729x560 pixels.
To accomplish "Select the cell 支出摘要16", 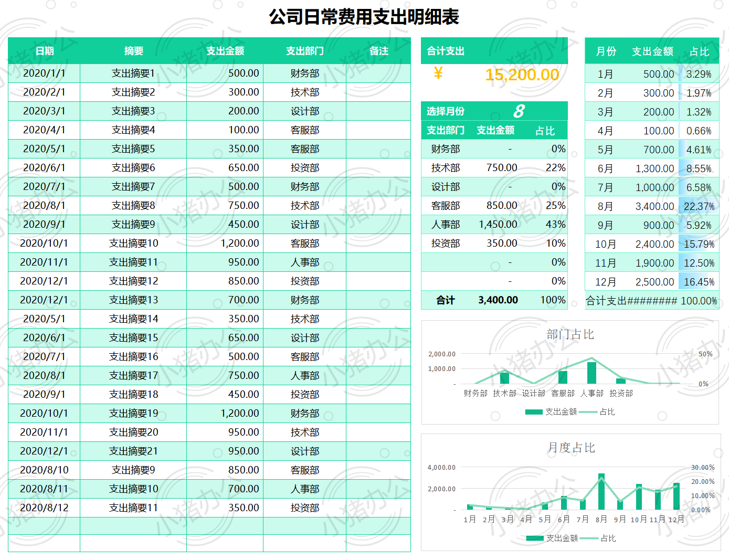I will [x=133, y=356].
